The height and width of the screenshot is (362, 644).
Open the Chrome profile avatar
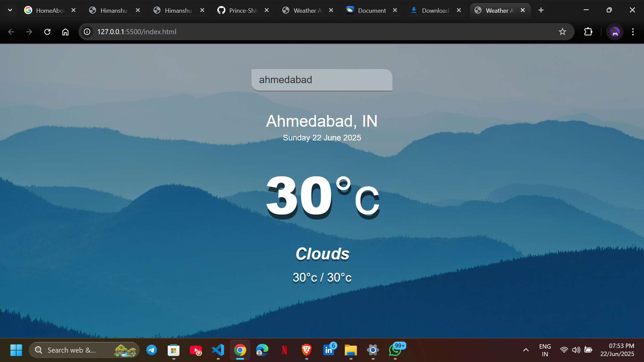[615, 32]
